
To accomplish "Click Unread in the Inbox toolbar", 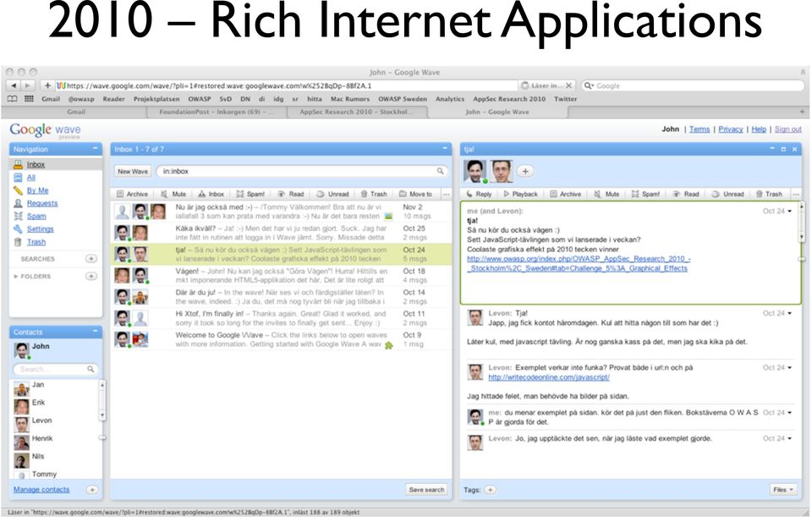I will pyautogui.click(x=332, y=194).
